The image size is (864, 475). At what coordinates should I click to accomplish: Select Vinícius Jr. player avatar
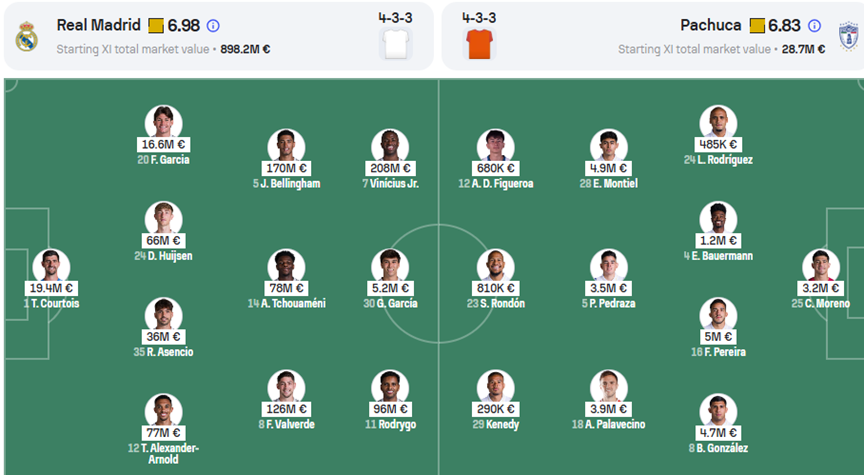coord(390,146)
